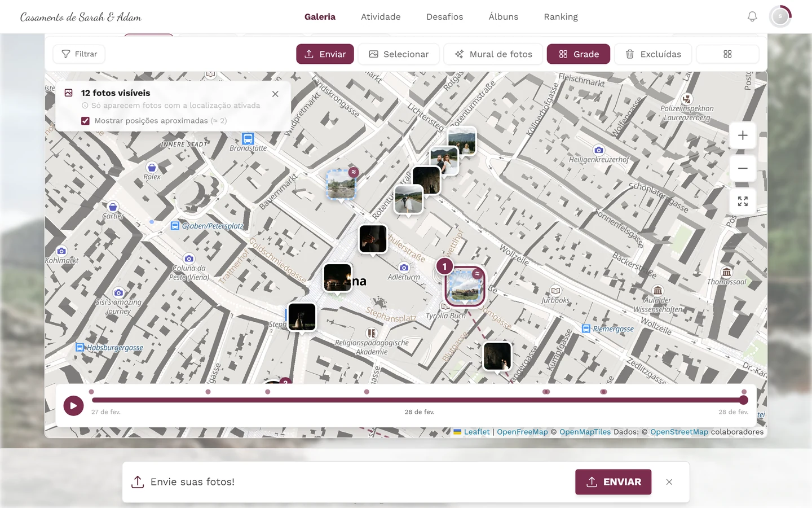Click the ENVIAR button in bottom banner
Screen dimensions: 812x508
[x=613, y=482]
